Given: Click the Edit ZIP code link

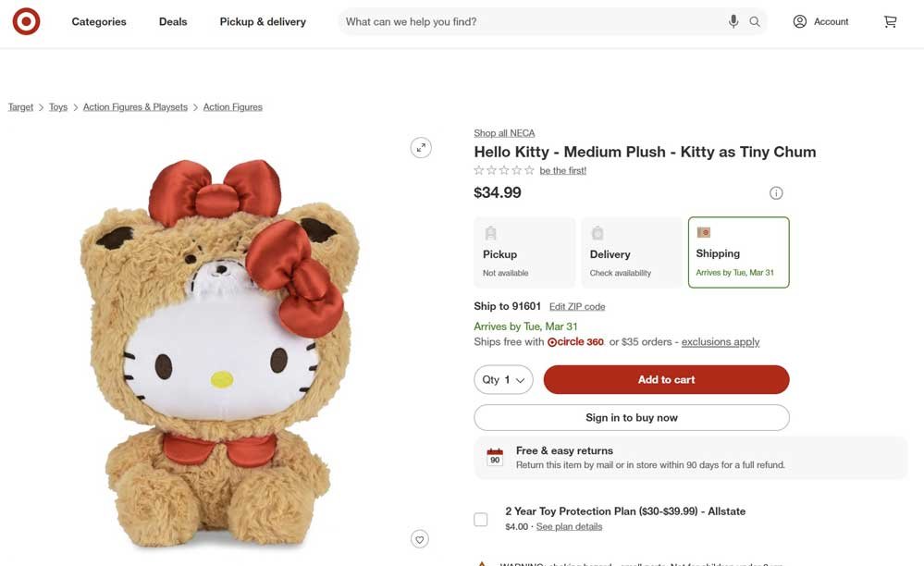Looking at the screenshot, I should 576,306.
